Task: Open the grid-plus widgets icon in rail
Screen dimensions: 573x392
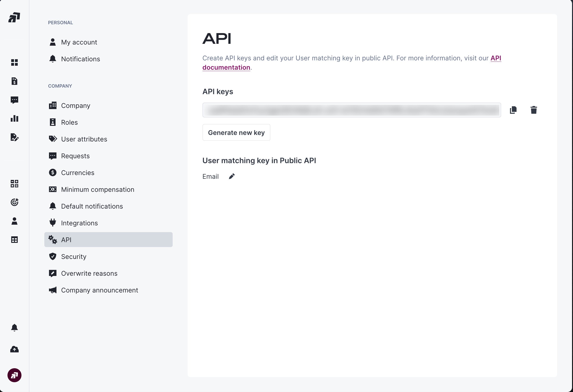Action: click(14, 183)
